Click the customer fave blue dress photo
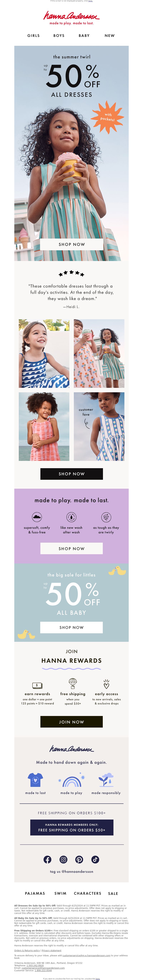 pyautogui.click(x=99, y=426)
